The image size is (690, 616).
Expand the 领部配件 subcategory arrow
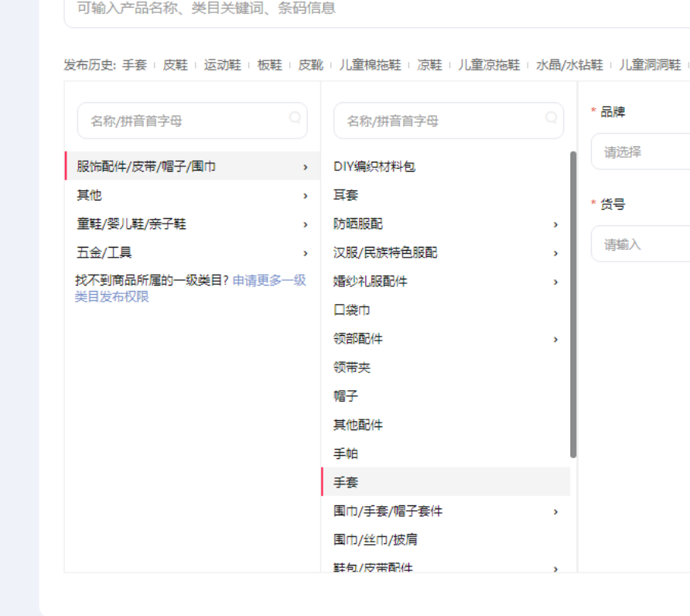(555, 339)
